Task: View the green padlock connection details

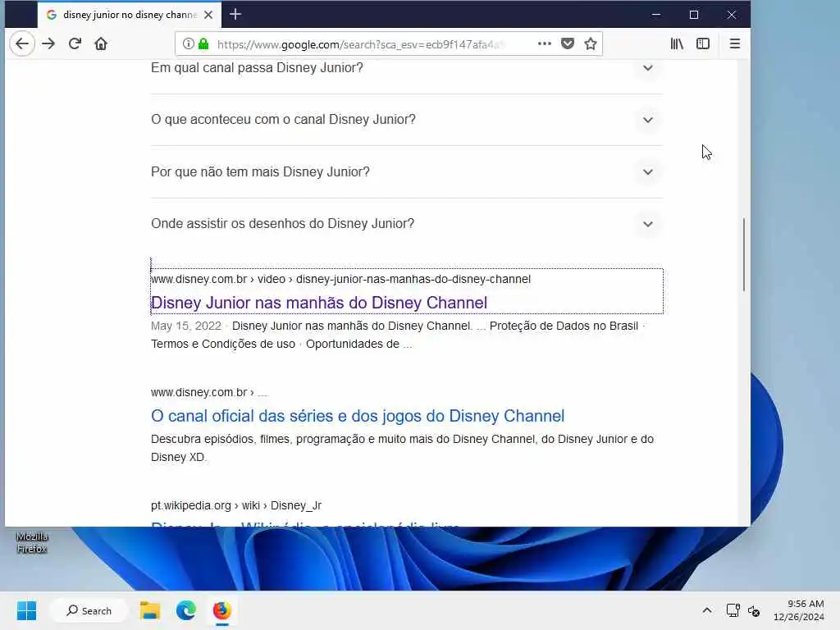Action: 203,44
